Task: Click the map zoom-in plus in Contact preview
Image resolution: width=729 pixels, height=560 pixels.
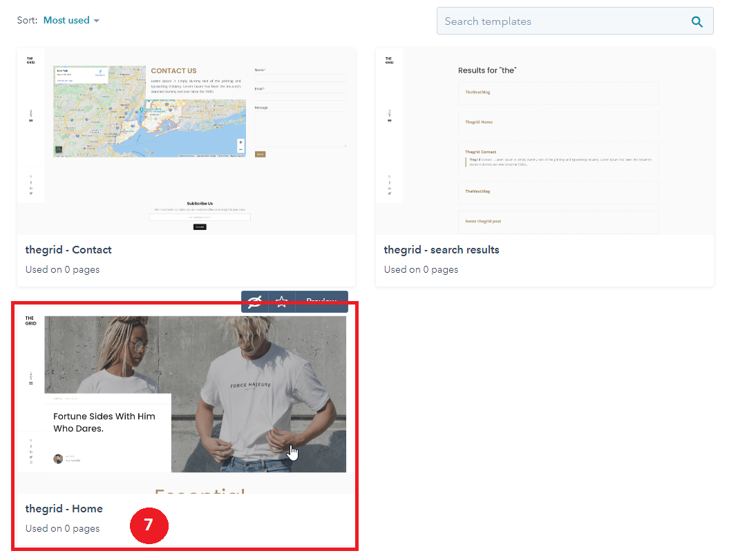Action: click(x=240, y=142)
